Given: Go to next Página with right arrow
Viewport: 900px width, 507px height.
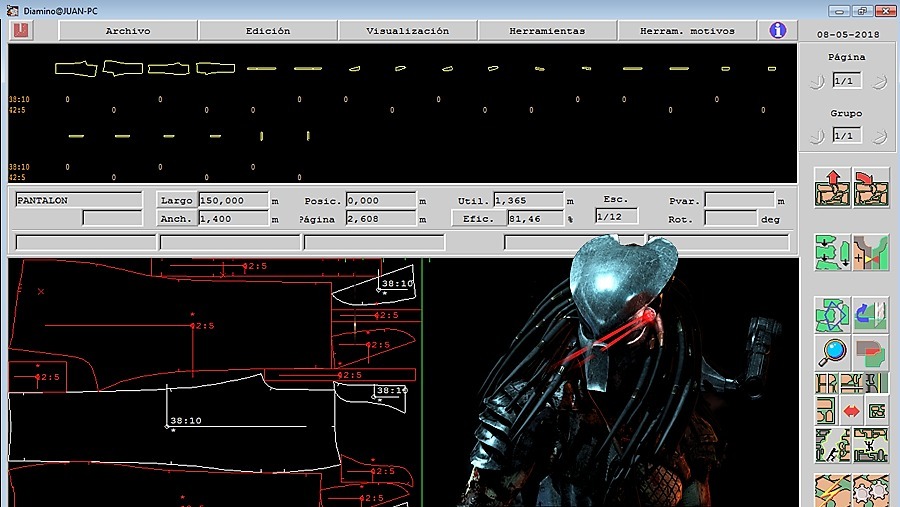Looking at the screenshot, I should (879, 82).
